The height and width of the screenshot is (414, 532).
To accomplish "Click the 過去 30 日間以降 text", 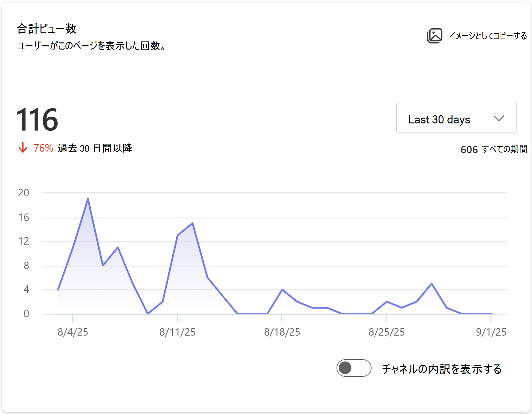I will point(95,148).
